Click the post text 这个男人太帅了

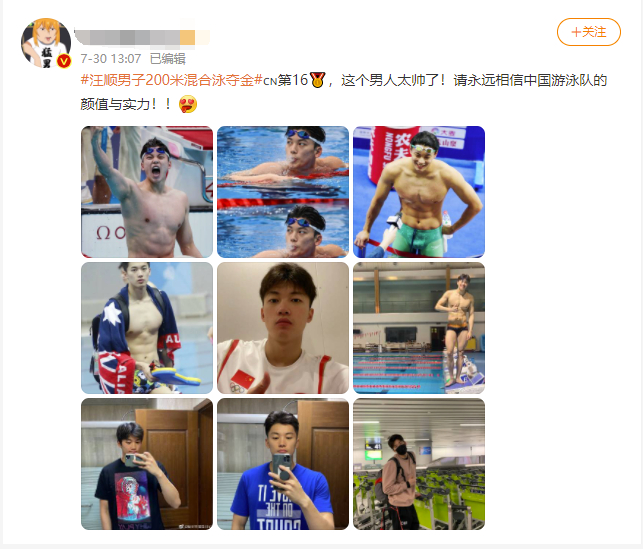point(390,80)
